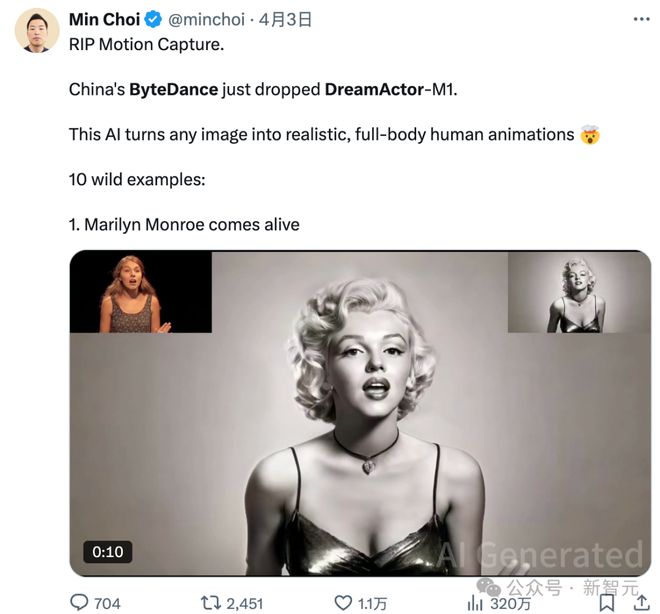Click the 704 replies count

(x=106, y=603)
